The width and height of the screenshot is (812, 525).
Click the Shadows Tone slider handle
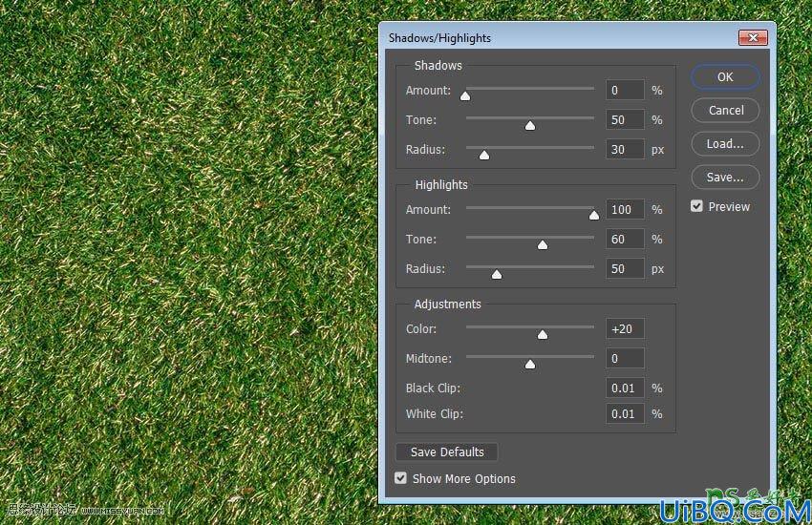530,126
